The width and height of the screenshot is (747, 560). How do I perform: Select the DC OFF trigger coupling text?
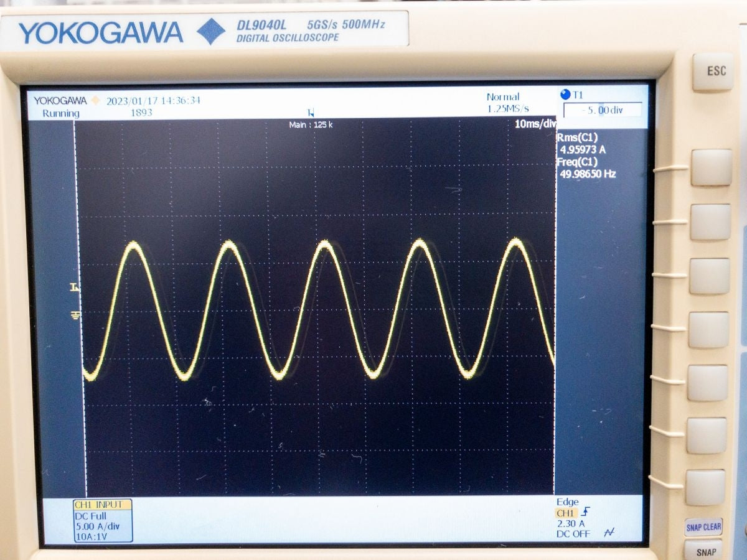tap(573, 534)
